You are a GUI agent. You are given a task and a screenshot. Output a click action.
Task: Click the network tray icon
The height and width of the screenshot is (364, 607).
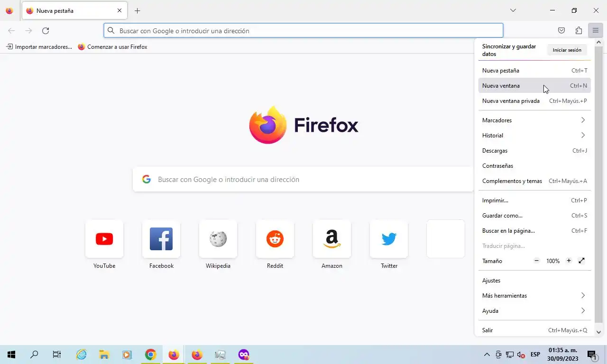click(x=510, y=355)
